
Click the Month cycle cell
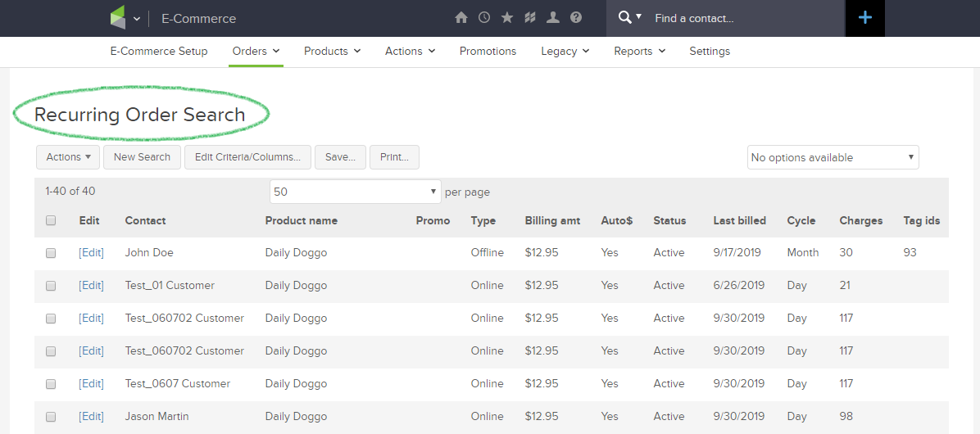pos(803,253)
